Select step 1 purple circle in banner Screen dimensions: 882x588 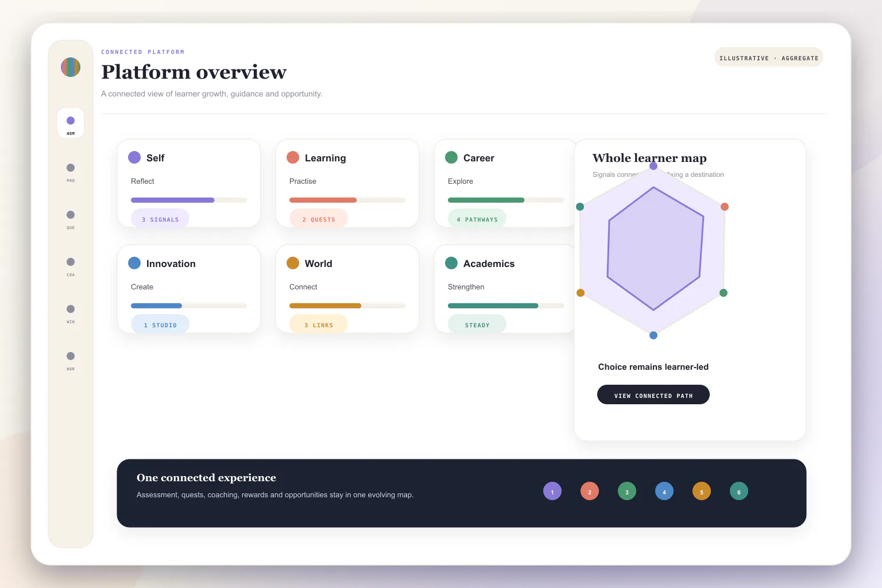tap(552, 491)
